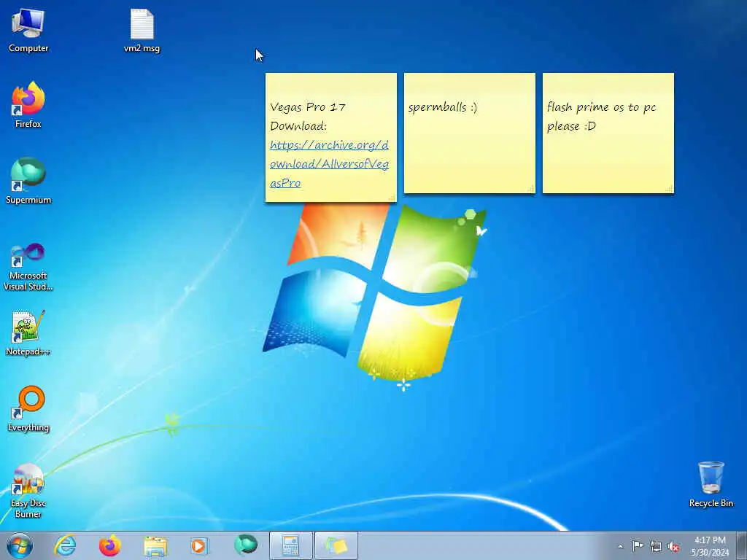The width and height of the screenshot is (747, 560).
Task: Grab resize grip of spermballs note
Action: (x=531, y=189)
